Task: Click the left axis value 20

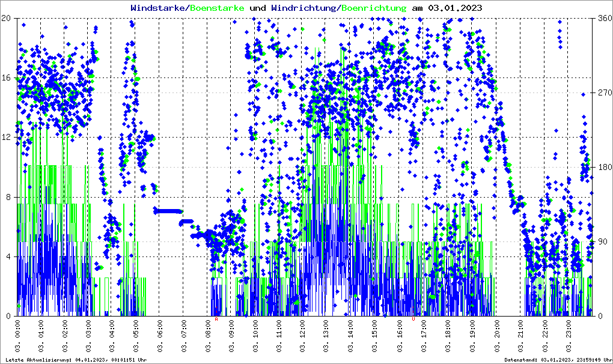Action: pos(6,18)
